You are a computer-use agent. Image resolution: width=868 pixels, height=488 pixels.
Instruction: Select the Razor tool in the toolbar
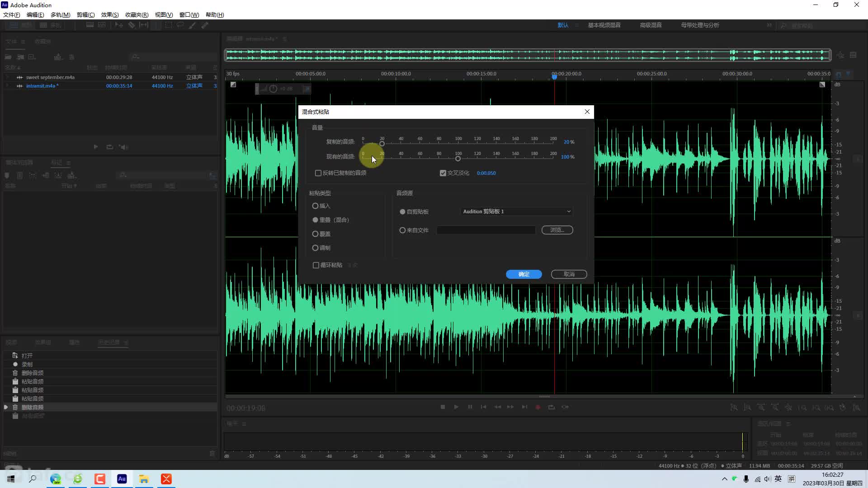point(132,25)
